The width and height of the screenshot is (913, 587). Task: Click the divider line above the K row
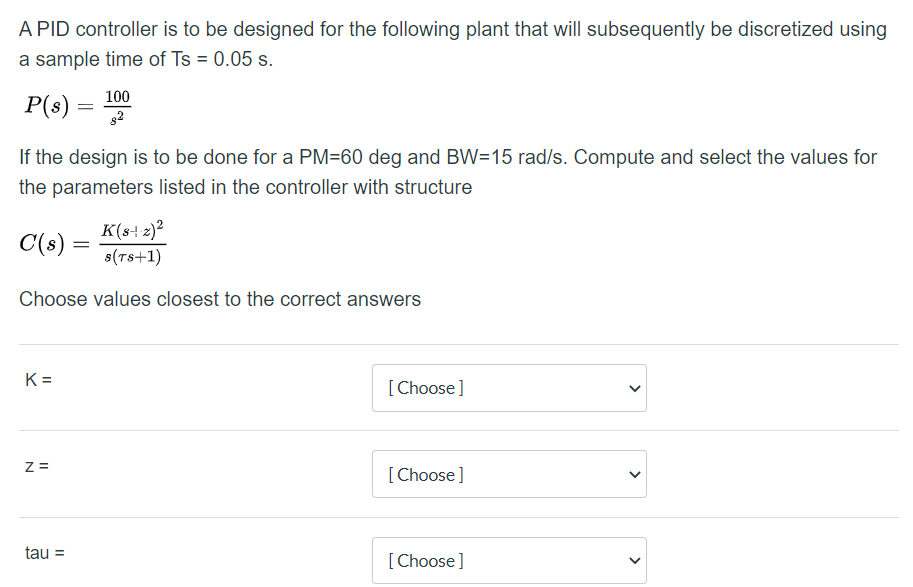pyautogui.click(x=456, y=344)
